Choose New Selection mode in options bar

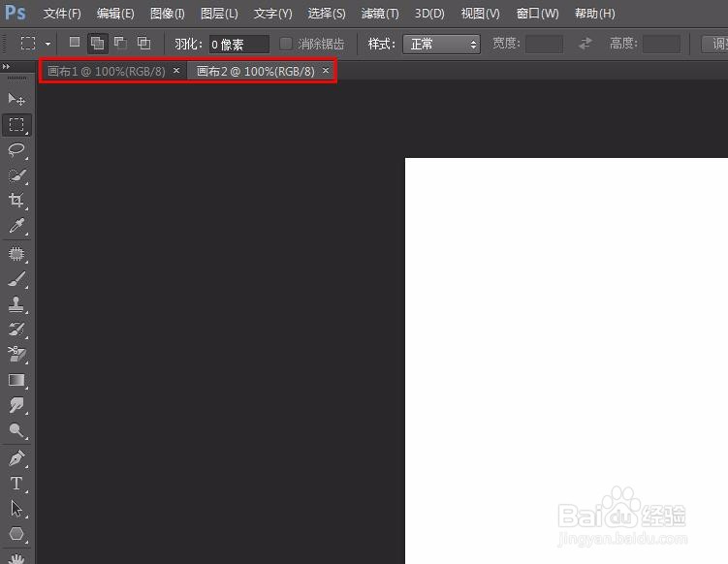75,43
